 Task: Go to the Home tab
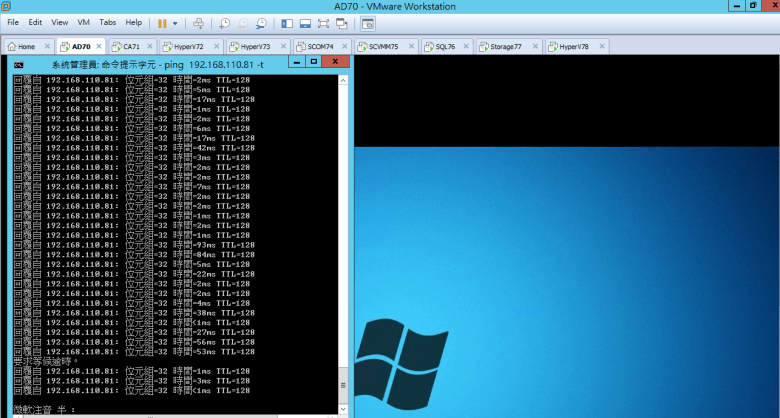[x=25, y=46]
